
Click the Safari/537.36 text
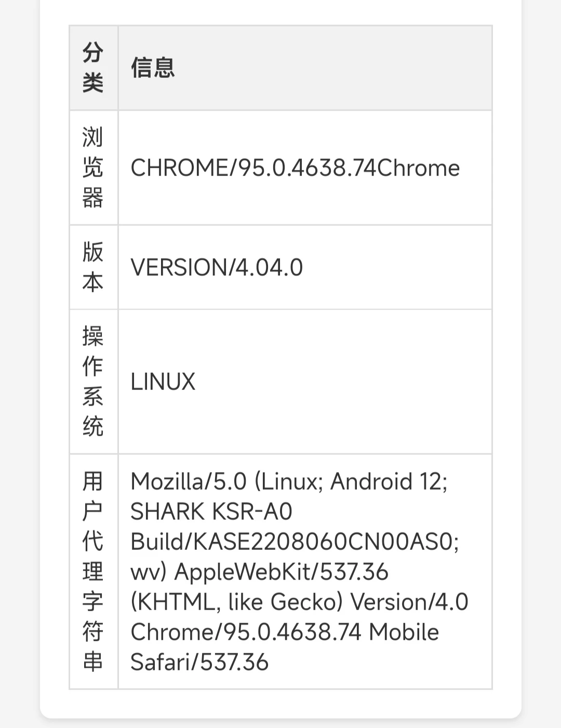[x=199, y=662]
